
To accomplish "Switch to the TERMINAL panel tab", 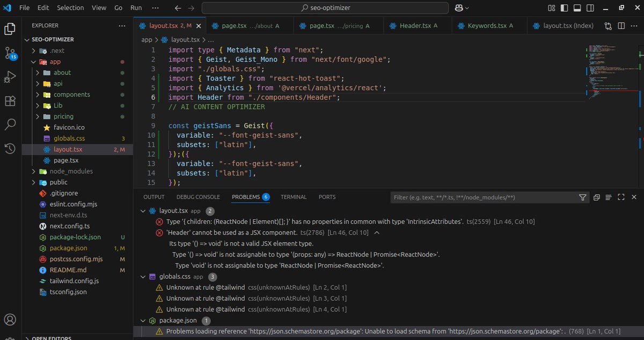I will [x=294, y=197].
